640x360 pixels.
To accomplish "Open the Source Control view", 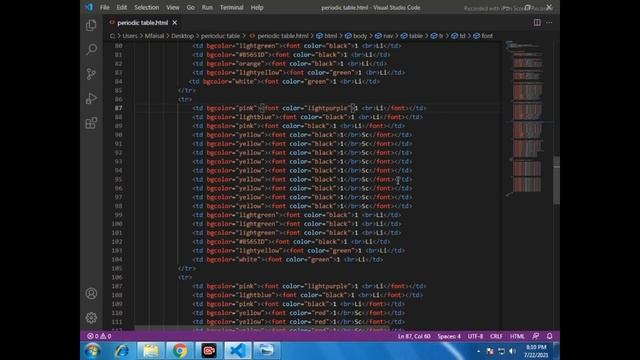I will 91,74.
